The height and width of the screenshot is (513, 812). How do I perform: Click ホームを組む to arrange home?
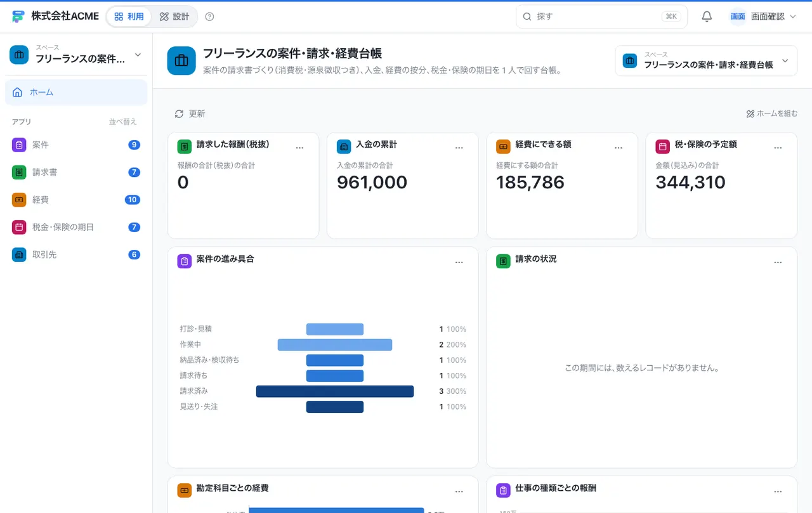(772, 114)
